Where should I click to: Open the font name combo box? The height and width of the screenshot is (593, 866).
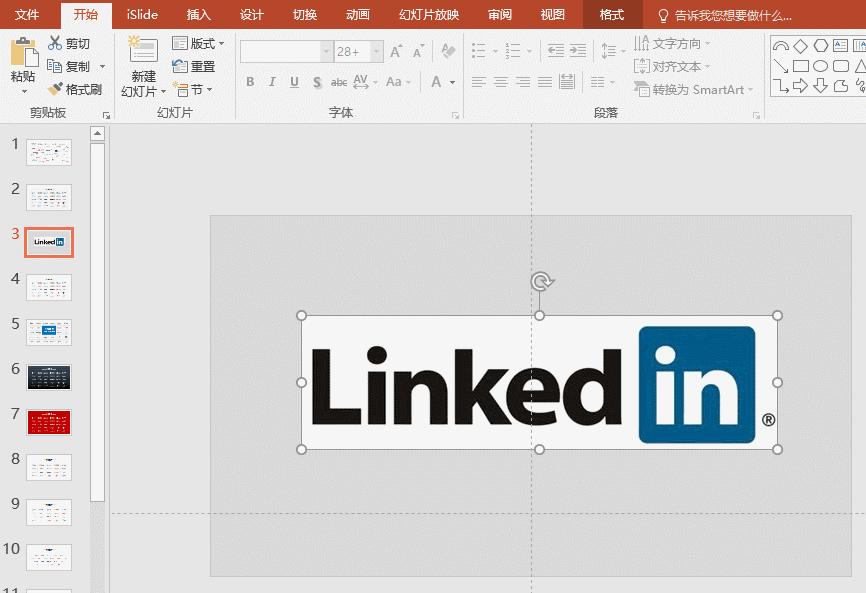click(x=286, y=52)
